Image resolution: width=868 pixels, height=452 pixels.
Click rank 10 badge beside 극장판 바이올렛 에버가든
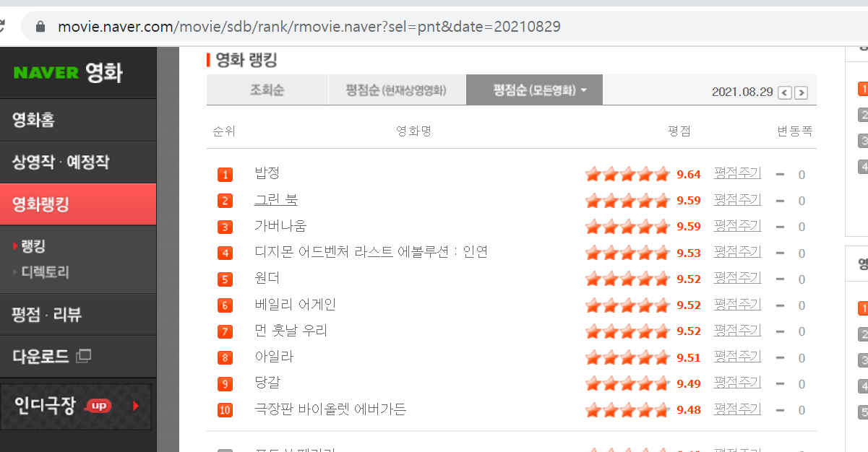coord(225,410)
